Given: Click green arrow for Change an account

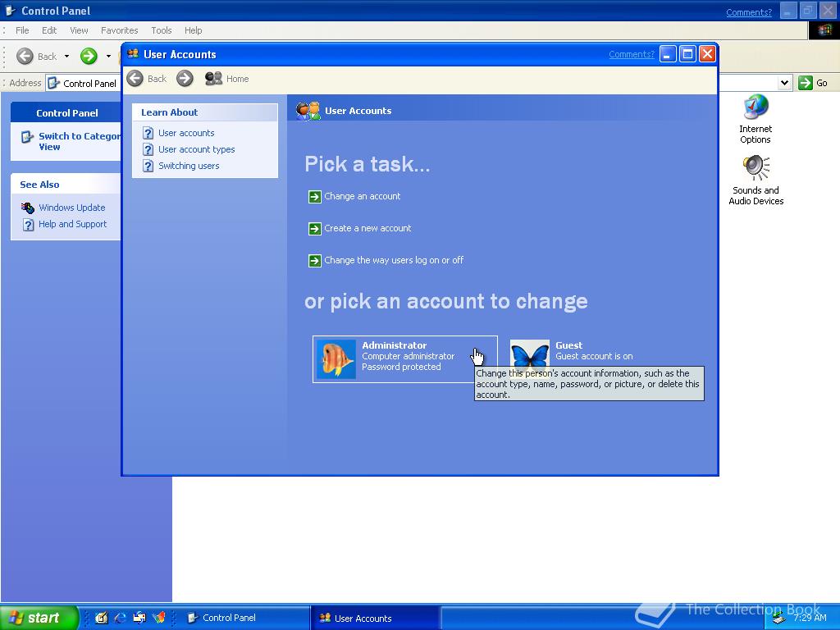Looking at the screenshot, I should [x=315, y=197].
